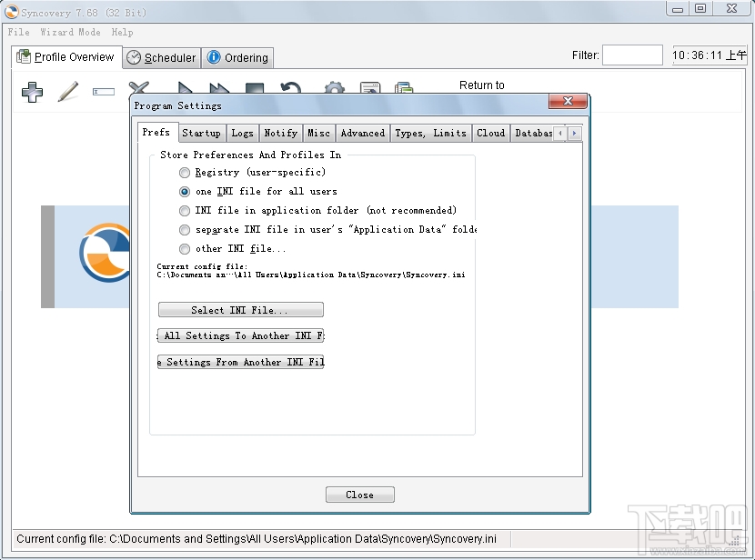Click the fast-forward run toolbar icon
The width and height of the screenshot is (755, 560).
tap(219, 88)
